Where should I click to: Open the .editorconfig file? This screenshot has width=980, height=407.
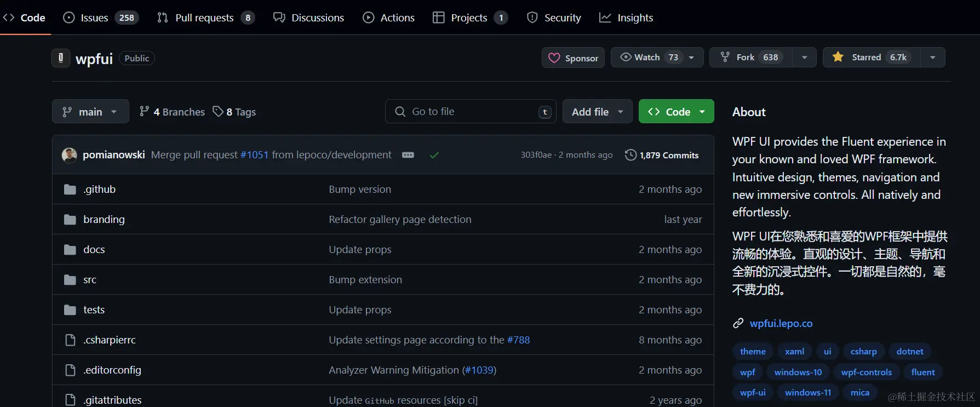tap(112, 370)
